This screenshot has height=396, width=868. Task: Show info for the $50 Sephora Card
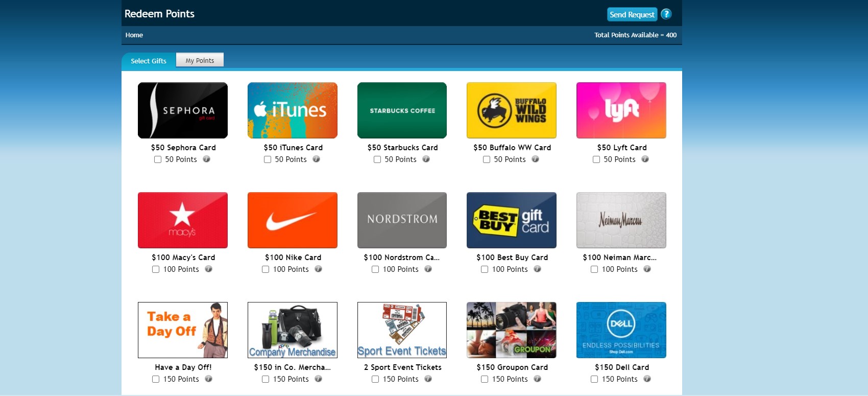tap(207, 159)
